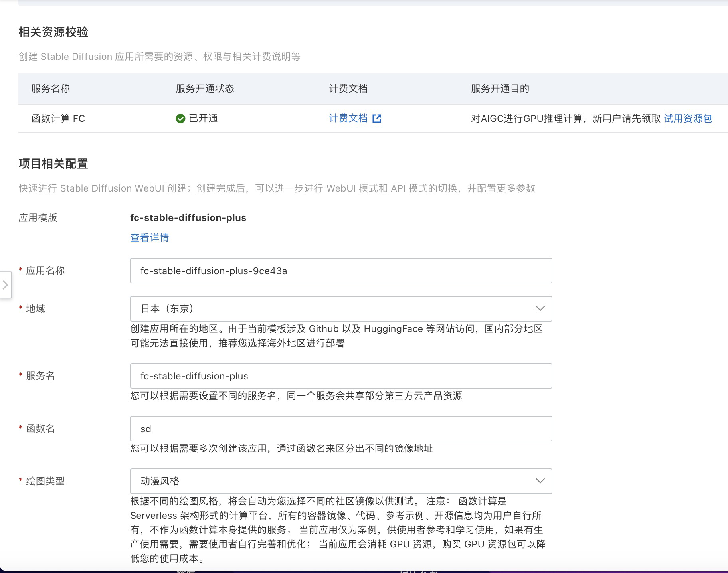Click the chevron arrow of the 绘图类型 dropdown

(x=540, y=481)
